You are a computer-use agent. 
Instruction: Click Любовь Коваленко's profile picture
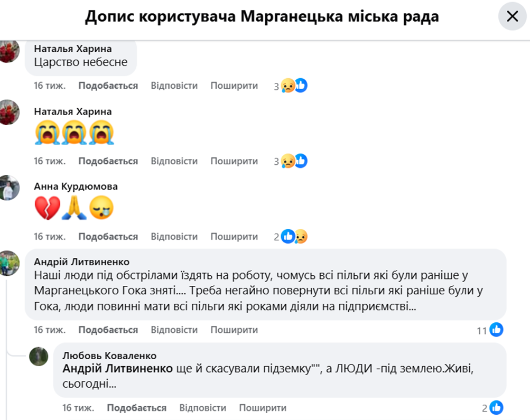39,357
